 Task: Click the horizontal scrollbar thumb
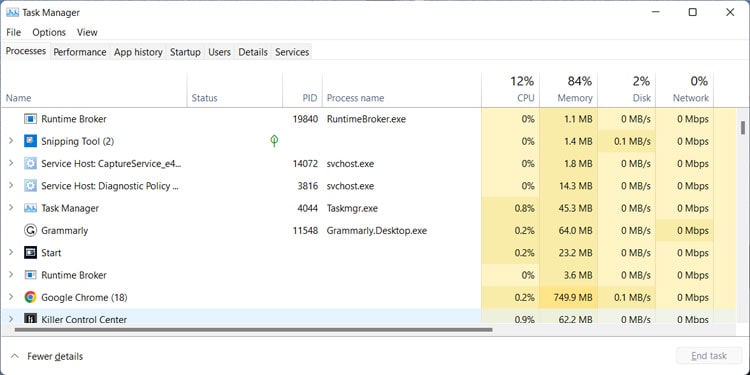254,330
